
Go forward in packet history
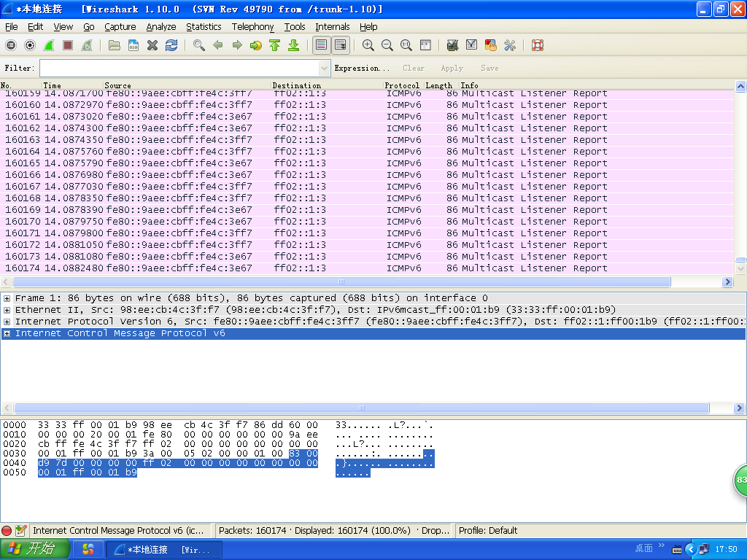pos(237,45)
